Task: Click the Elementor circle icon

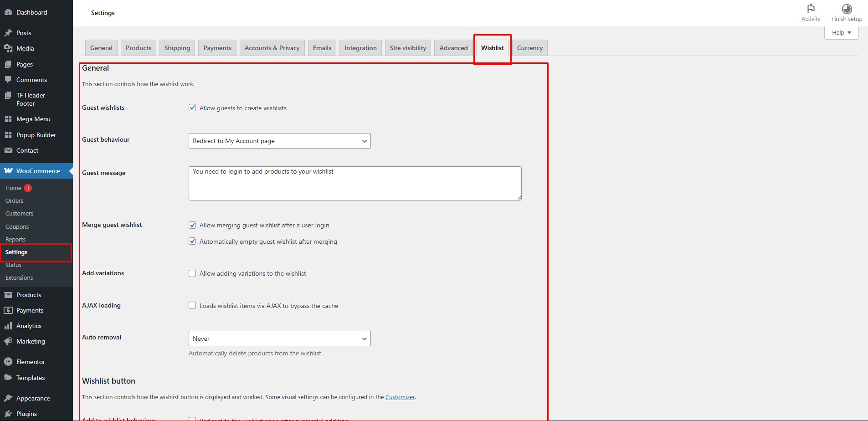Action: (x=8, y=362)
